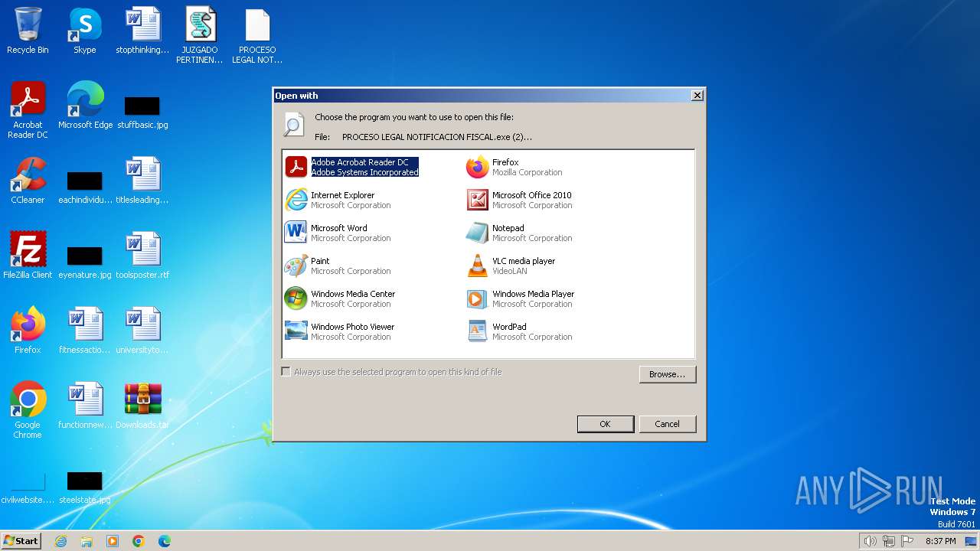Select FileZilla Client desktop shortcut
This screenshot has height=551, width=980.
pyautogui.click(x=28, y=256)
